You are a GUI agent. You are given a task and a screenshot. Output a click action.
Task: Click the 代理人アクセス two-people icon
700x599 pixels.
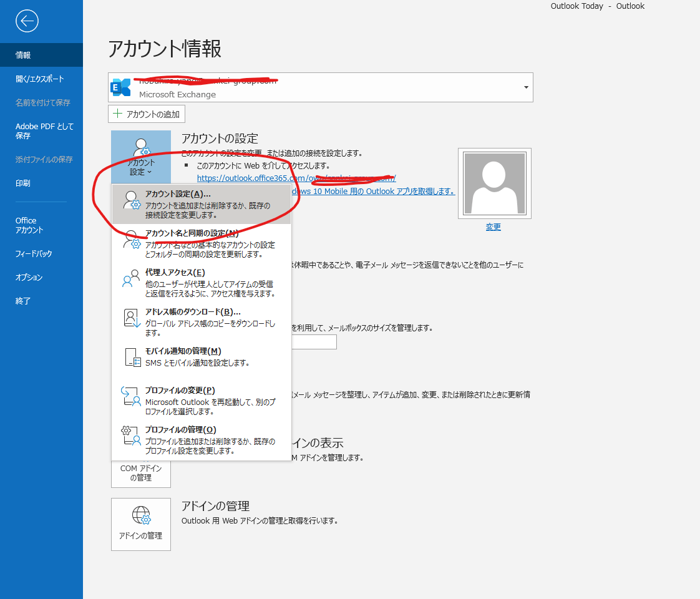(131, 278)
